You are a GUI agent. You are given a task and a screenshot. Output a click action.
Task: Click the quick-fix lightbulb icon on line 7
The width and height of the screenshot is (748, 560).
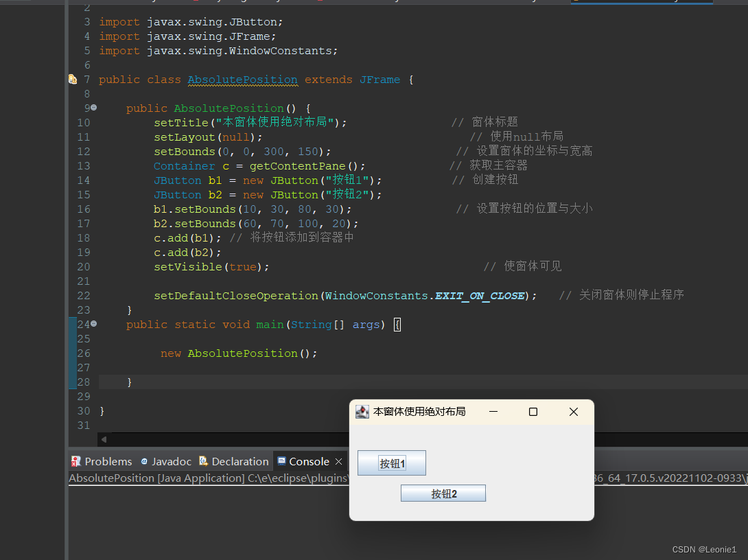tap(73, 79)
